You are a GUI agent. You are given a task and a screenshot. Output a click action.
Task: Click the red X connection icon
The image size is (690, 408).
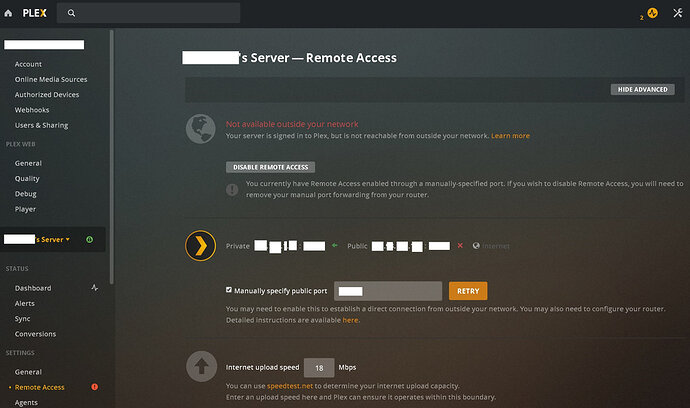coord(460,246)
